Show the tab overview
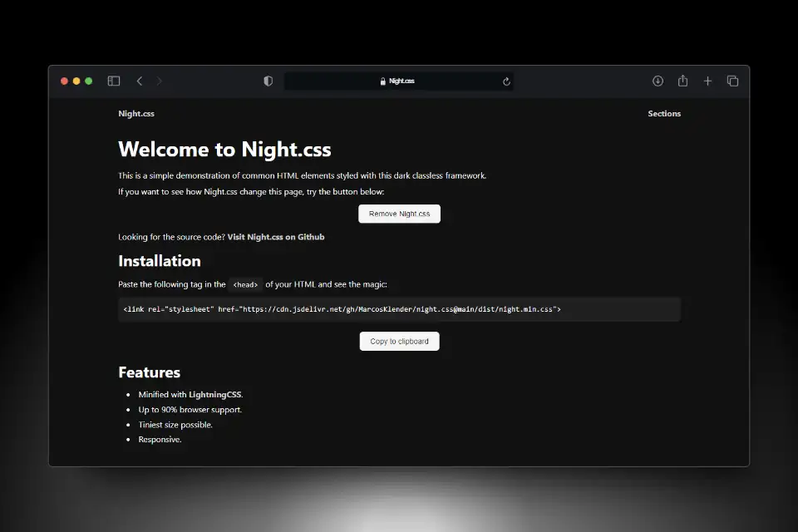This screenshot has height=532, width=798. coord(732,81)
